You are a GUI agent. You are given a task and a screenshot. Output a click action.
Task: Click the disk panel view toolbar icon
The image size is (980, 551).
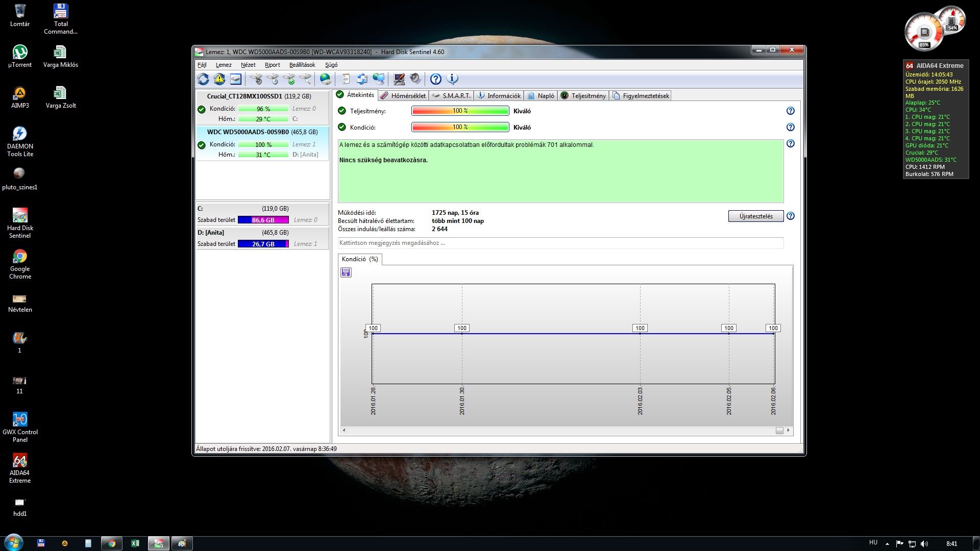tap(235, 79)
